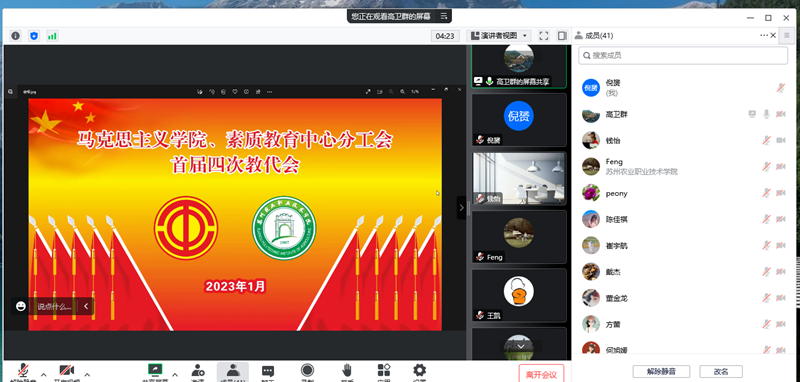Click the record button icon
Viewport: 800px width, 382px height.
[307, 370]
